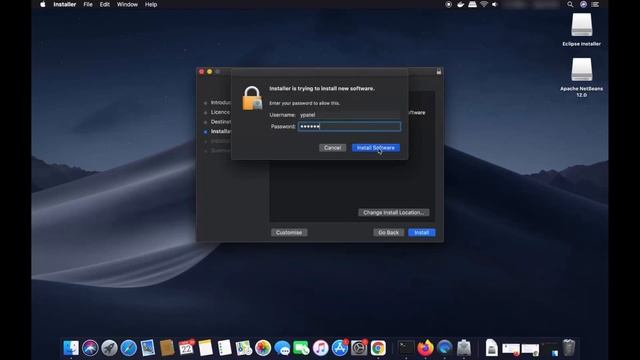Open iTunes from the Dock
The height and width of the screenshot is (360, 640).
click(320, 348)
